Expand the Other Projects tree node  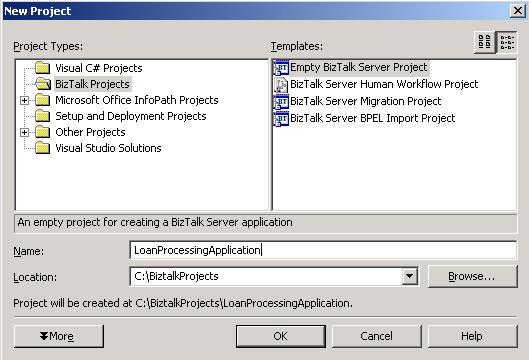(x=24, y=132)
